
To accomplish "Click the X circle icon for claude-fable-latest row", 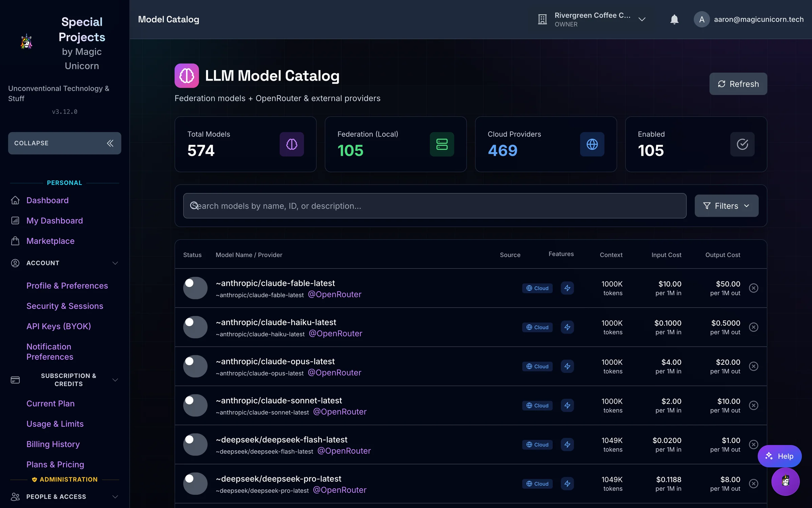I will [753, 288].
